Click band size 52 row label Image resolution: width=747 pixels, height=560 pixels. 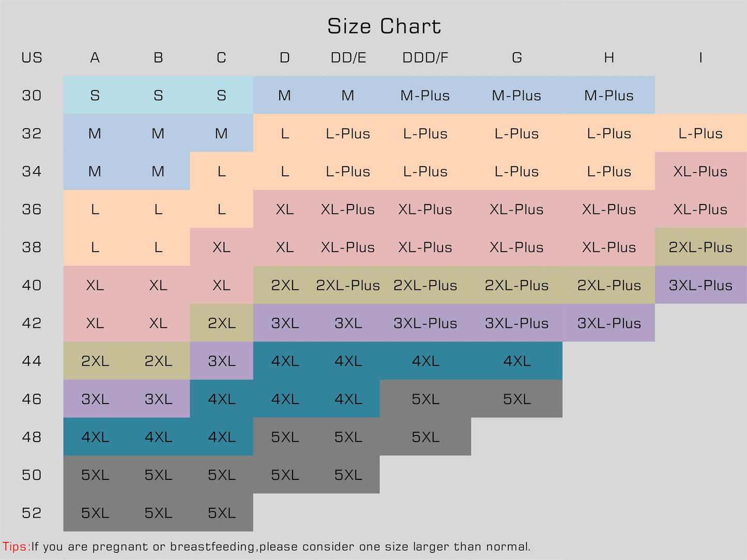tap(32, 513)
